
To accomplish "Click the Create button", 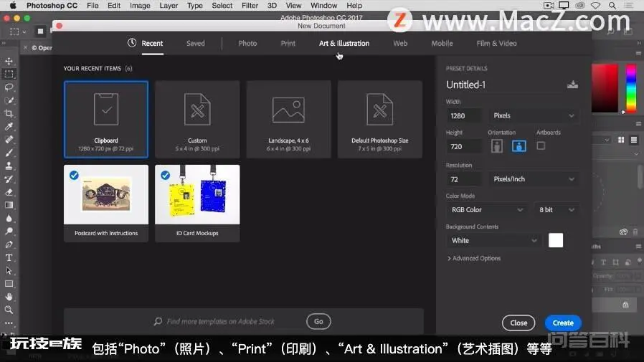I will [563, 323].
